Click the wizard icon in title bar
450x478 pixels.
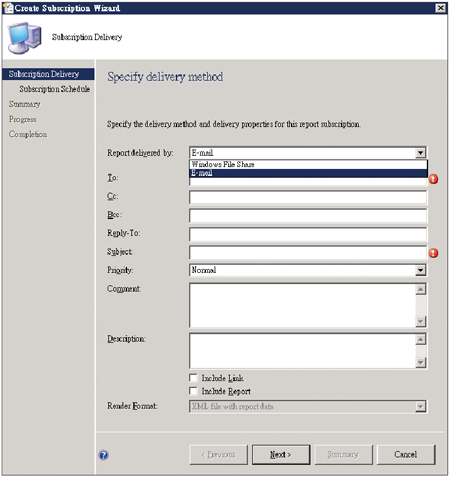(x=8, y=8)
